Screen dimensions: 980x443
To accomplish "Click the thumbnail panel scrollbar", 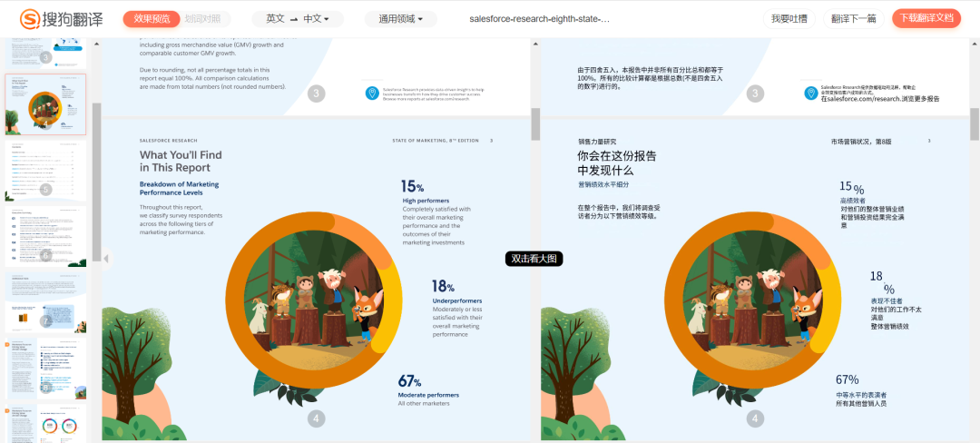I will click(96, 182).
